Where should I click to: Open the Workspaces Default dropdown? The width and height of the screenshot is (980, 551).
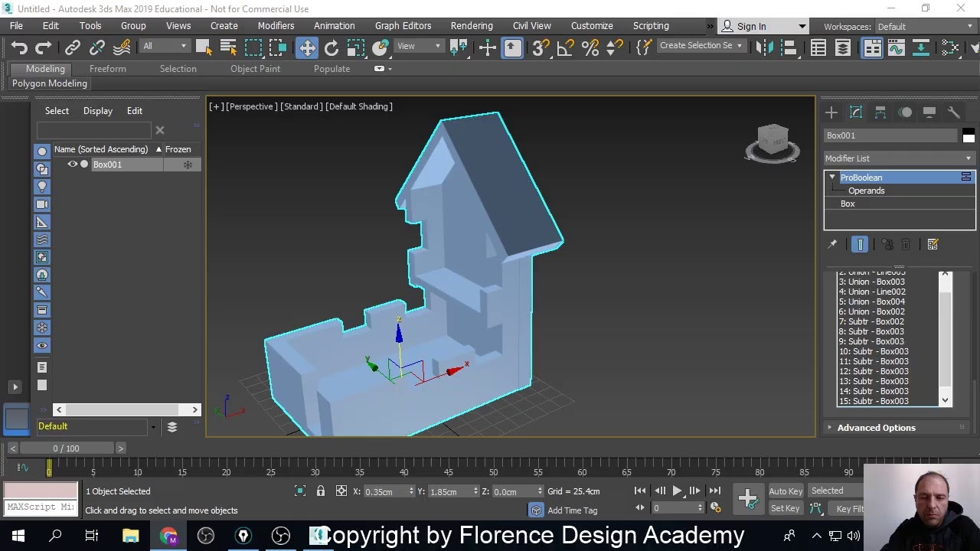coord(925,27)
